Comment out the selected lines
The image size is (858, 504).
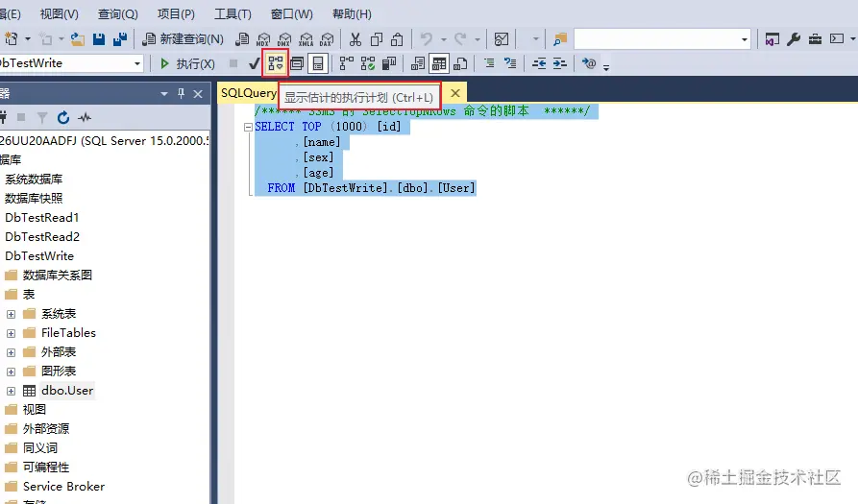[x=489, y=63]
